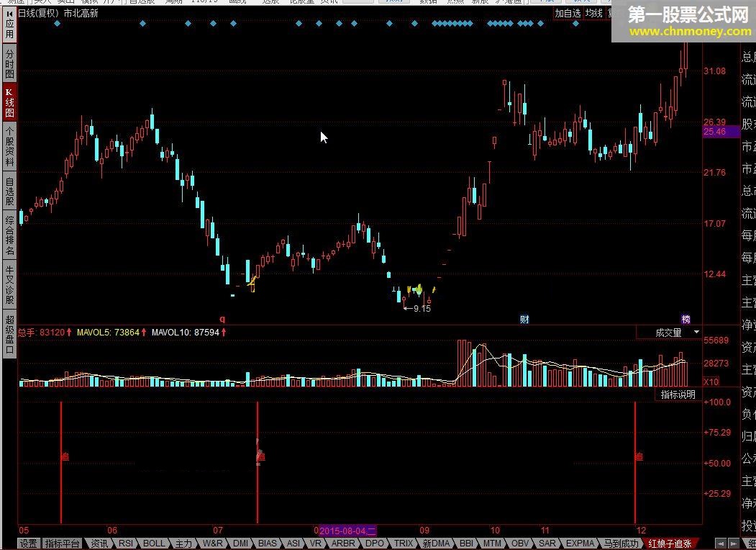Click the 2015-08-04 date marker
Image resolution: width=756 pixels, height=550 pixels.
347,531
